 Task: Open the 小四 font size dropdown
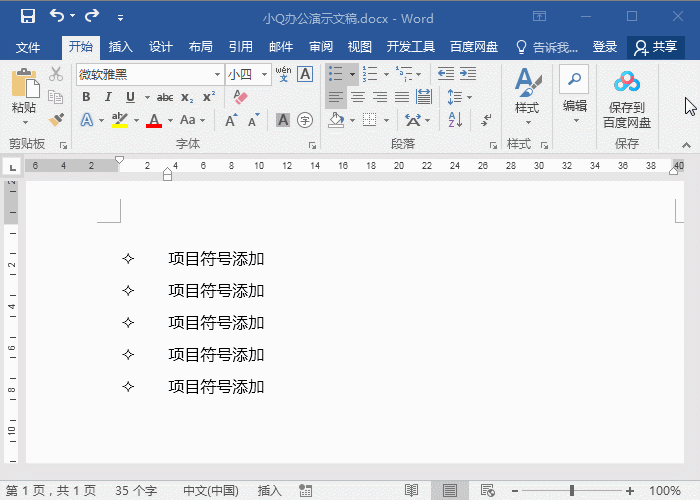(x=264, y=74)
